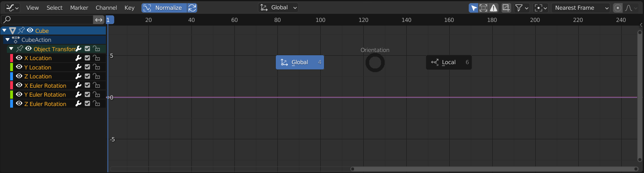The height and width of the screenshot is (173, 644).
Task: Open the Key menu
Action: tap(129, 8)
